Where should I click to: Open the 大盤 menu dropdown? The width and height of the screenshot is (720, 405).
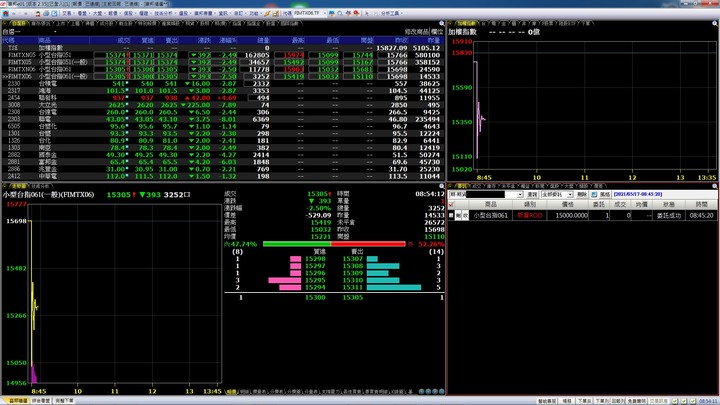(99, 13)
